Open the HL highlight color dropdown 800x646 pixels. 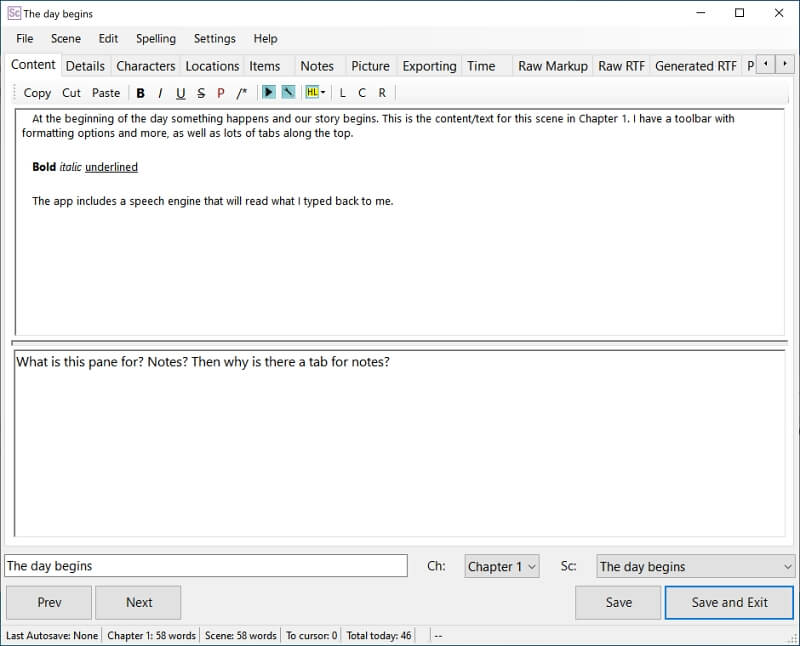[x=316, y=93]
